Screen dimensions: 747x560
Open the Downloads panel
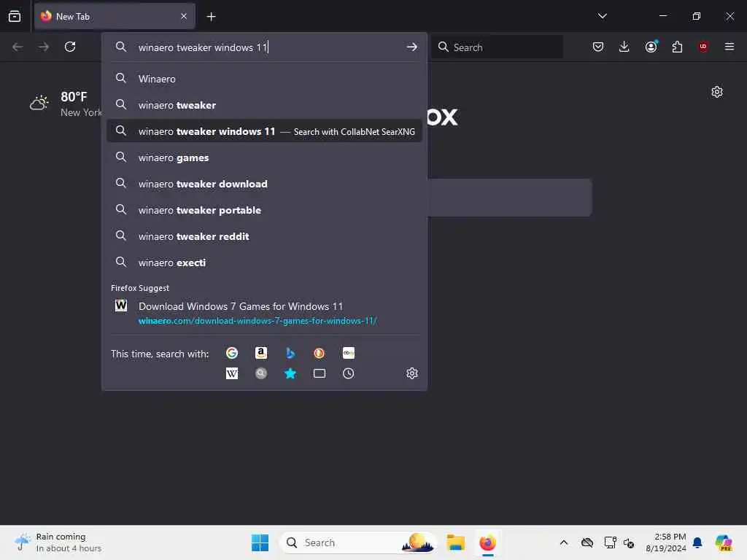[x=624, y=47]
